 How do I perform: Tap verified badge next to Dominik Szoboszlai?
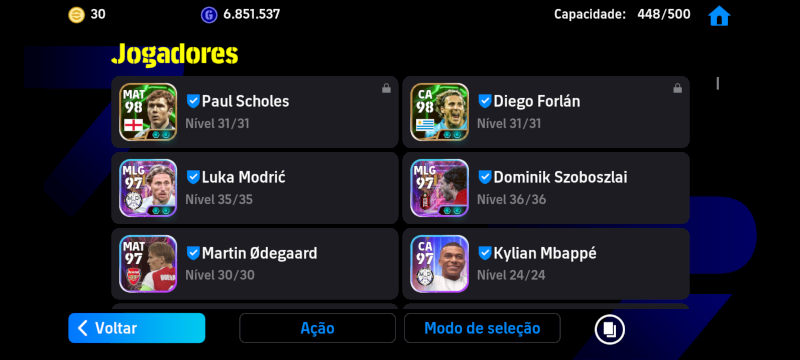[484, 177]
